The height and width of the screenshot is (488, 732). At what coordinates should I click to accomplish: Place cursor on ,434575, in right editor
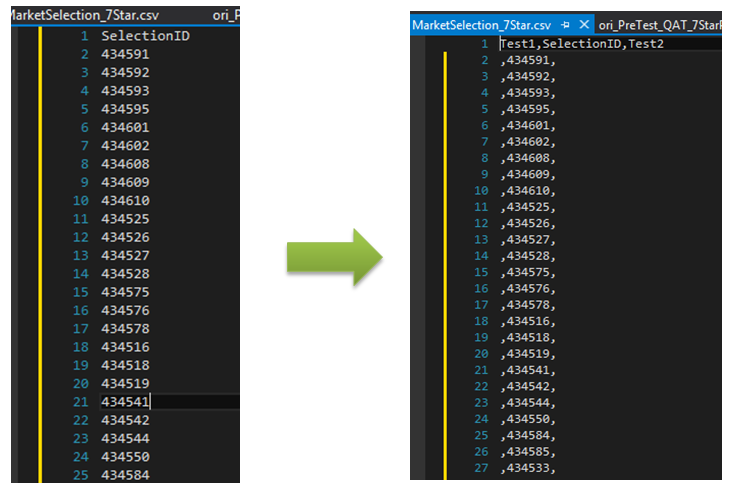coord(527,272)
